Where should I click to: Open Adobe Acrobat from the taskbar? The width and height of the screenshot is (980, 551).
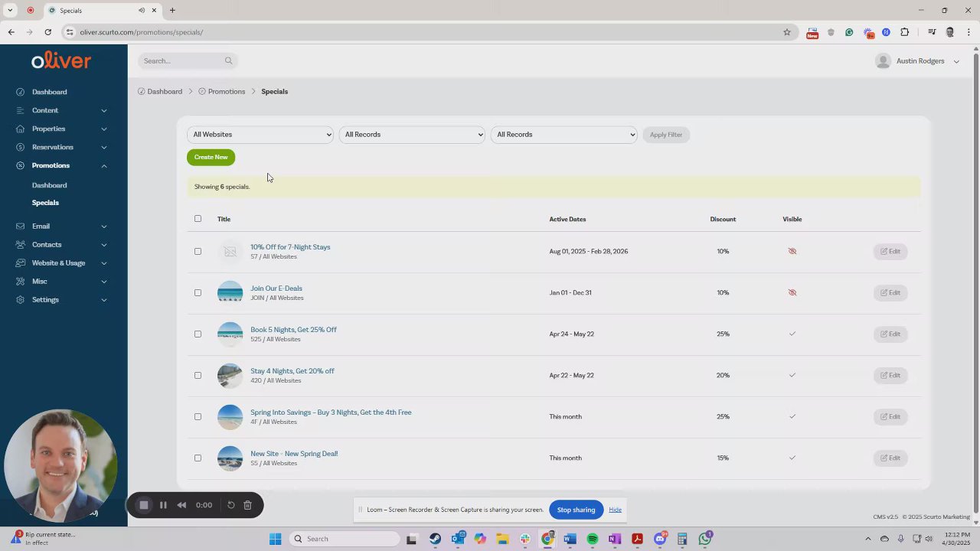pos(637,539)
